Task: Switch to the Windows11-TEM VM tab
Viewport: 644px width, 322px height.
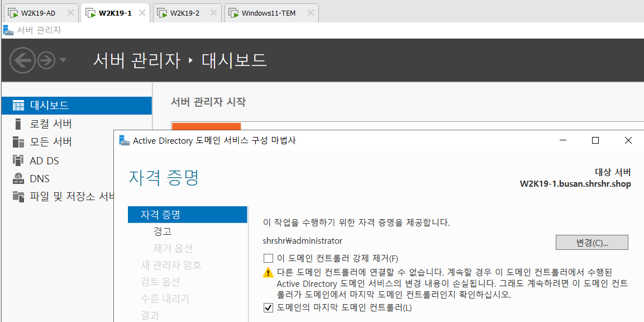Action: point(271,13)
